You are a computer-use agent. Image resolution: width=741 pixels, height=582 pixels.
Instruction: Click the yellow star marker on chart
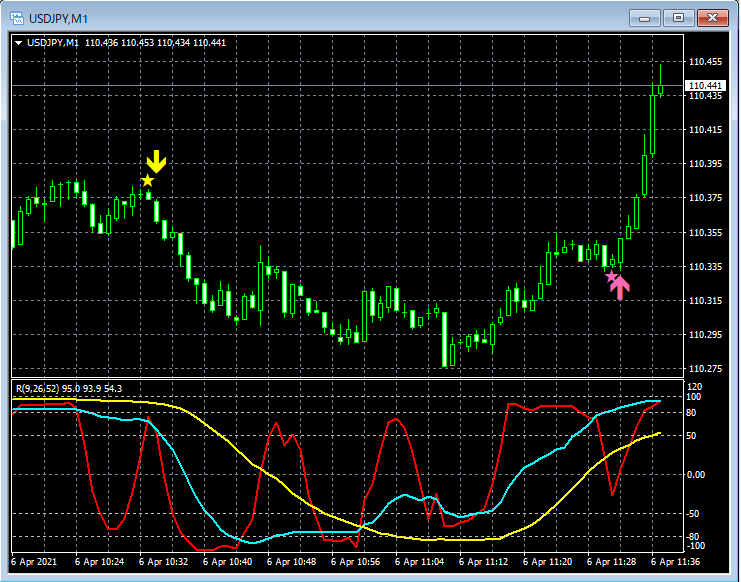tap(147, 180)
